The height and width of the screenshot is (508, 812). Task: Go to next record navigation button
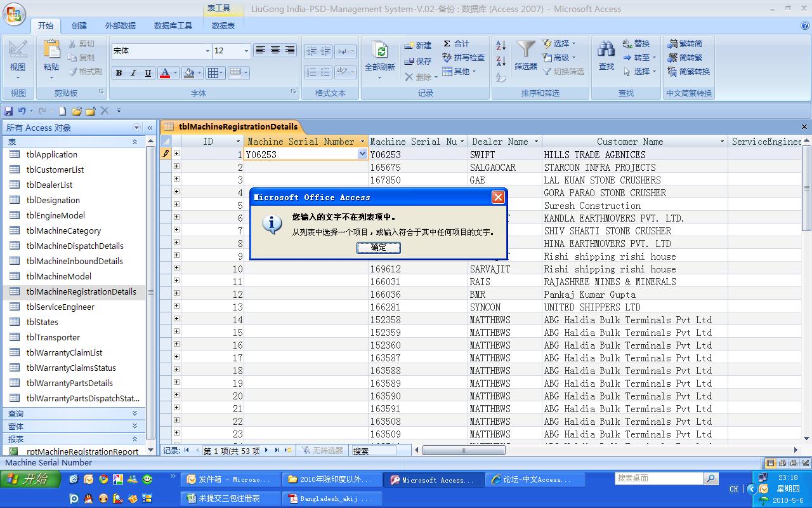[266, 450]
